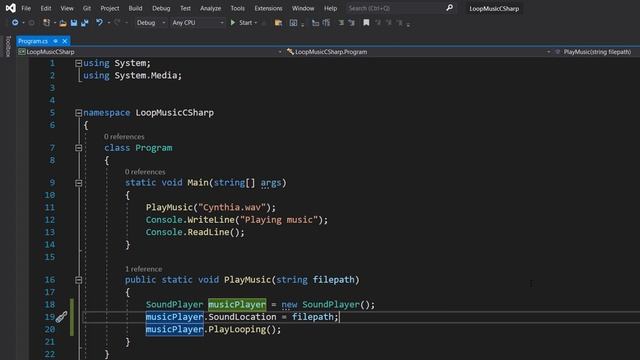Image resolution: width=640 pixels, height=360 pixels.
Task: Click the Find in Files folder icon
Action: [x=278, y=23]
